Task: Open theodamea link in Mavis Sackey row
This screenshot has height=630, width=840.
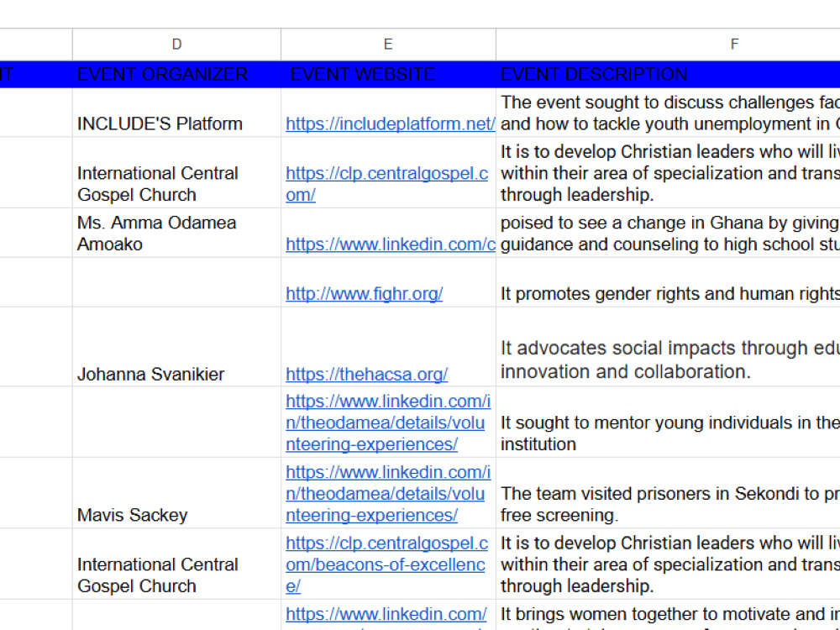Action: click(388, 493)
